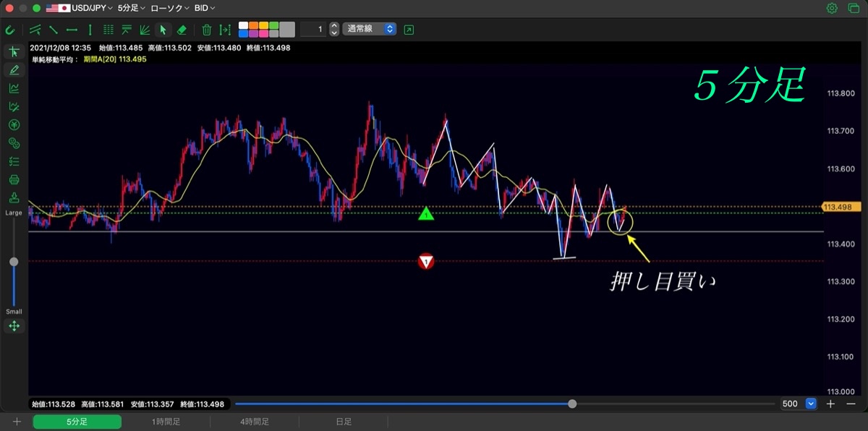This screenshot has width=868, height=431.
Task: Click the red sell order marker
Action: click(x=427, y=262)
